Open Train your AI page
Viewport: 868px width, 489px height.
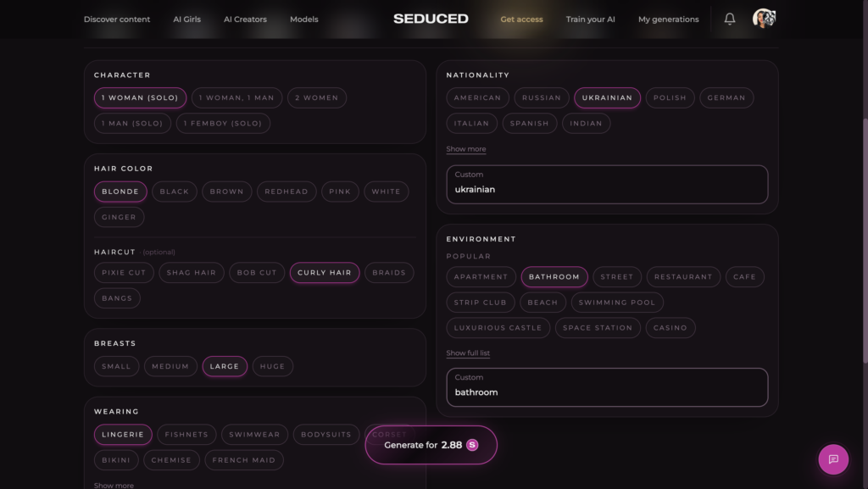click(590, 19)
